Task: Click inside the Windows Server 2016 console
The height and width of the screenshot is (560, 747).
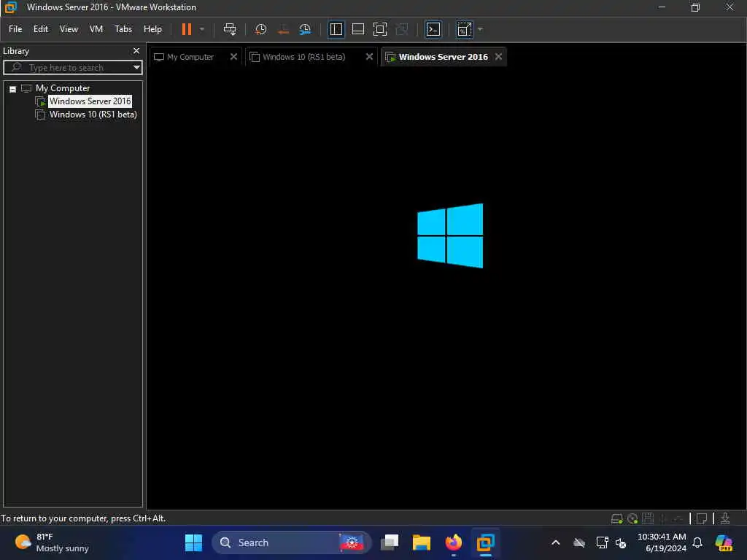Action: point(447,287)
